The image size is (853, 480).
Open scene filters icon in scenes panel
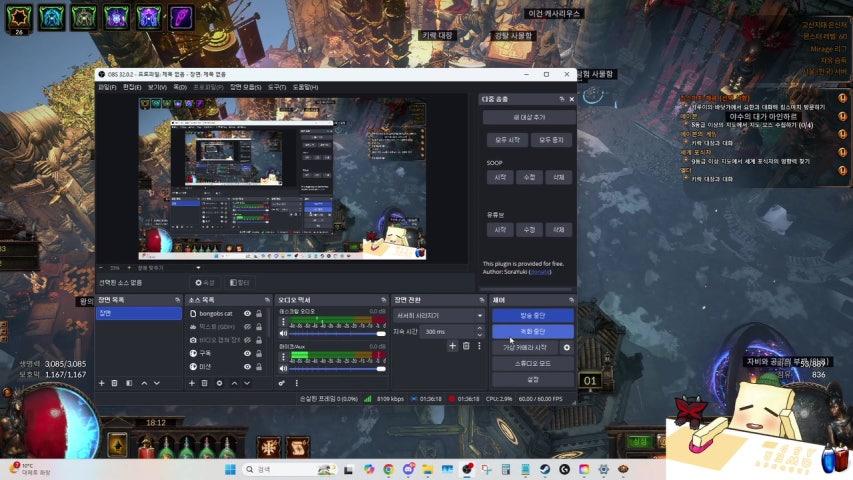[x=129, y=383]
